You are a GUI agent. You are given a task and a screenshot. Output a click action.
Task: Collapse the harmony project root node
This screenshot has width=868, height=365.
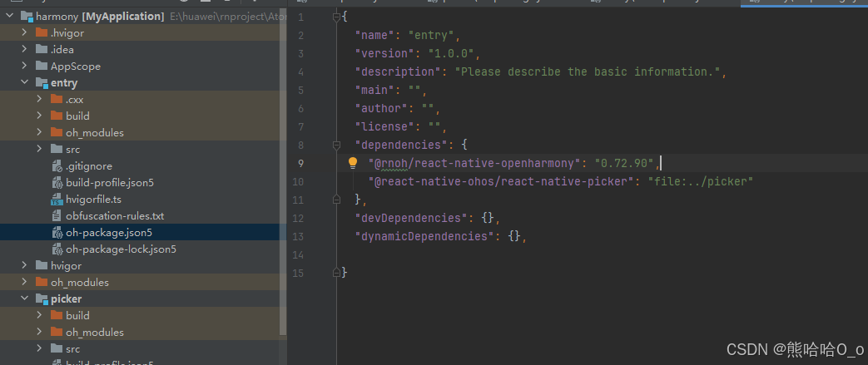[x=9, y=16]
